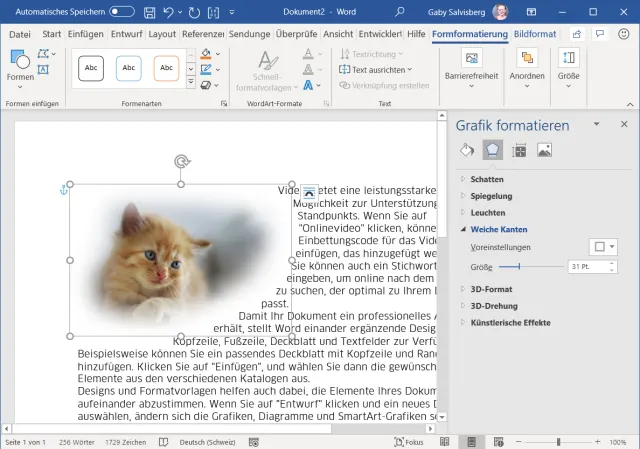Select the Effects pentagon icon
Screen dimensions: 640x449
click(x=492, y=150)
